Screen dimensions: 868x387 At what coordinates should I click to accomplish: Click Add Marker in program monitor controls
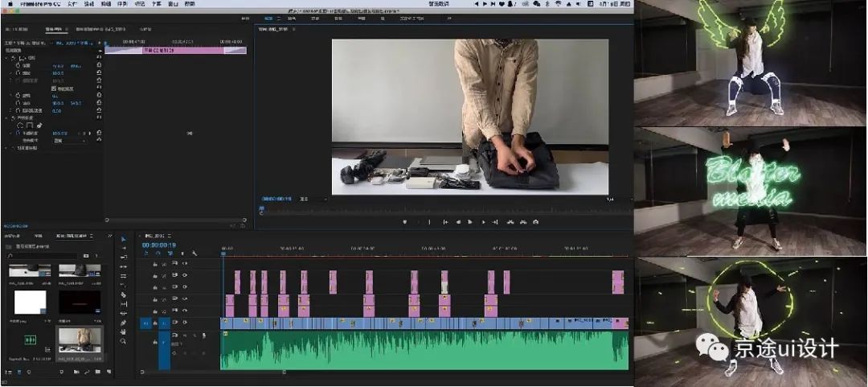(x=404, y=222)
